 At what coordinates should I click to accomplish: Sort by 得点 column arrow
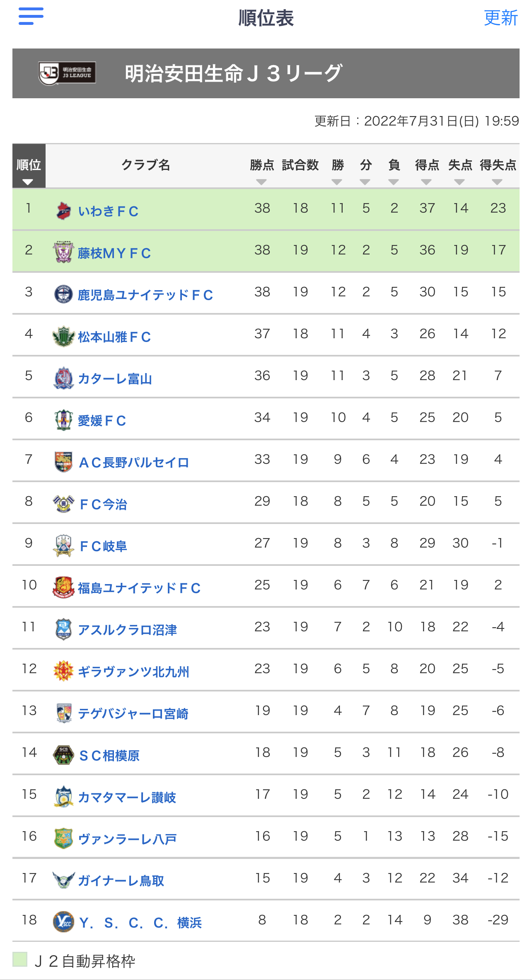[x=426, y=182]
